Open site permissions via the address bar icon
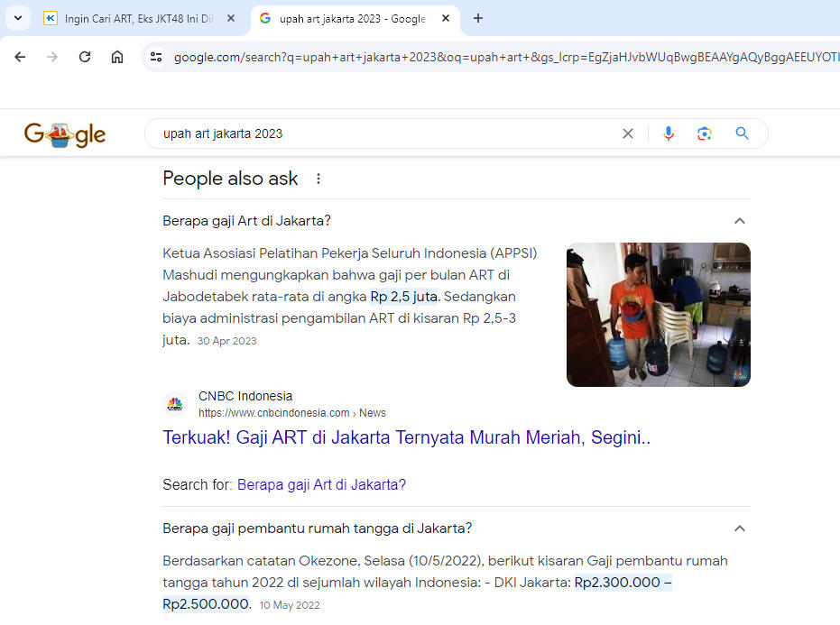Screen dimensions: 840x625 pos(155,55)
